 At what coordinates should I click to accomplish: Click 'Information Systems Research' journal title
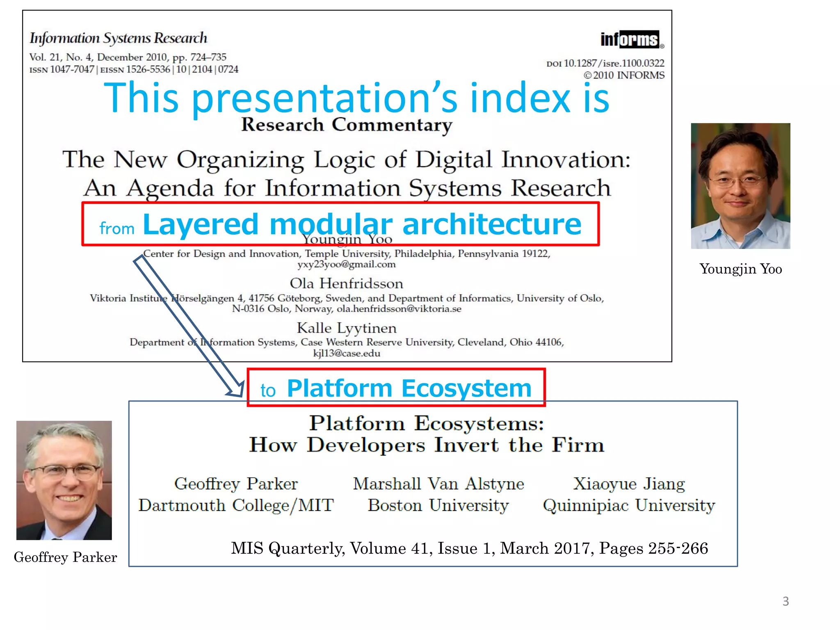[x=118, y=38]
